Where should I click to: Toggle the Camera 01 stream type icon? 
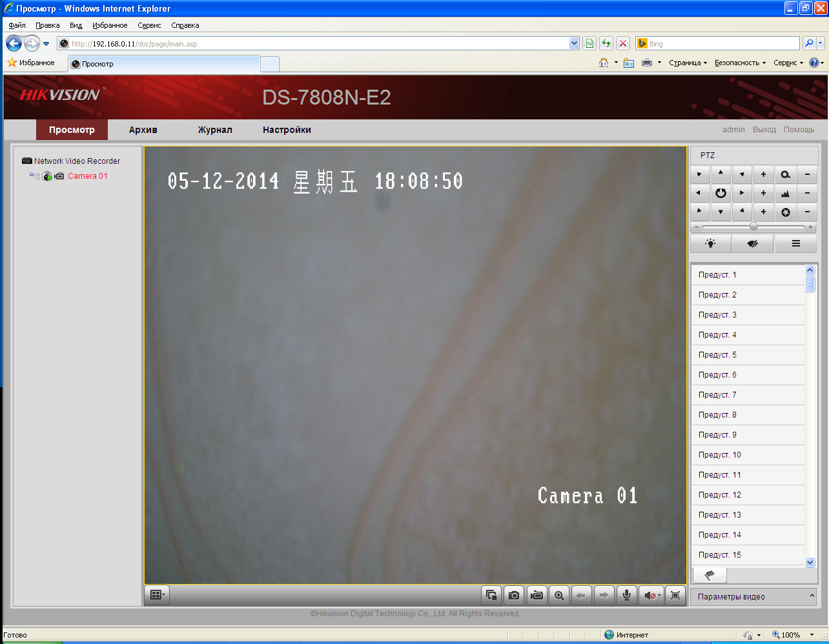(35, 176)
